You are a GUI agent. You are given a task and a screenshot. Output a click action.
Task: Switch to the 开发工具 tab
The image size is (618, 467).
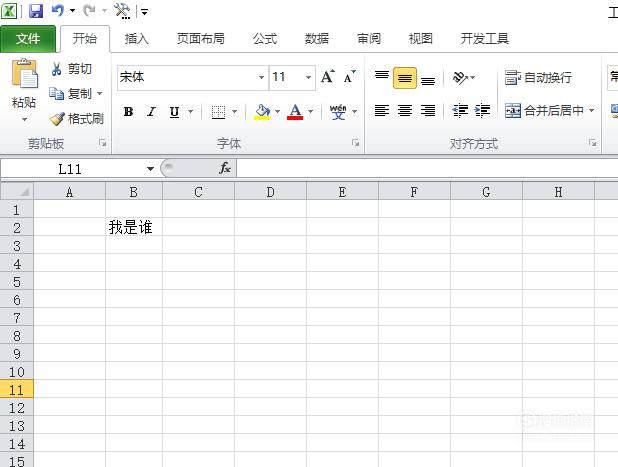(485, 39)
